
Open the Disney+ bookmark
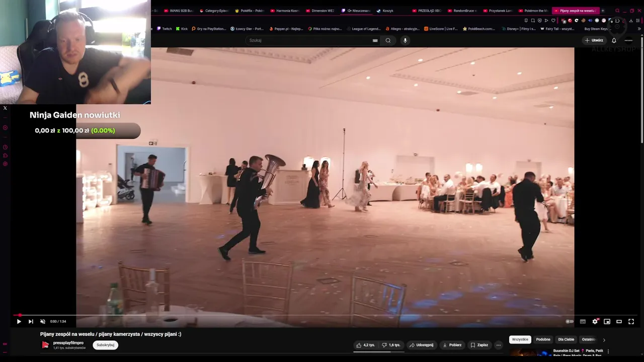(518, 29)
